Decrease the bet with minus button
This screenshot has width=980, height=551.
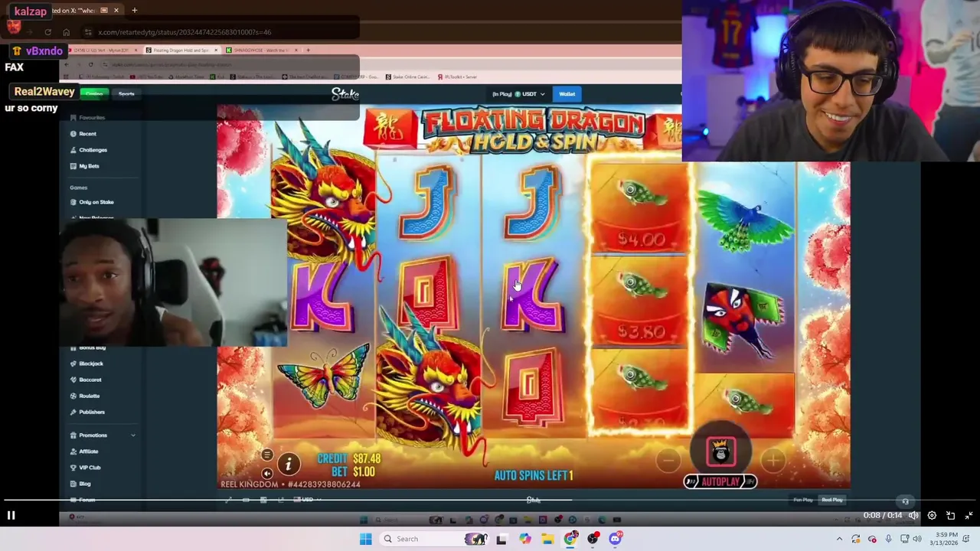pyautogui.click(x=668, y=460)
